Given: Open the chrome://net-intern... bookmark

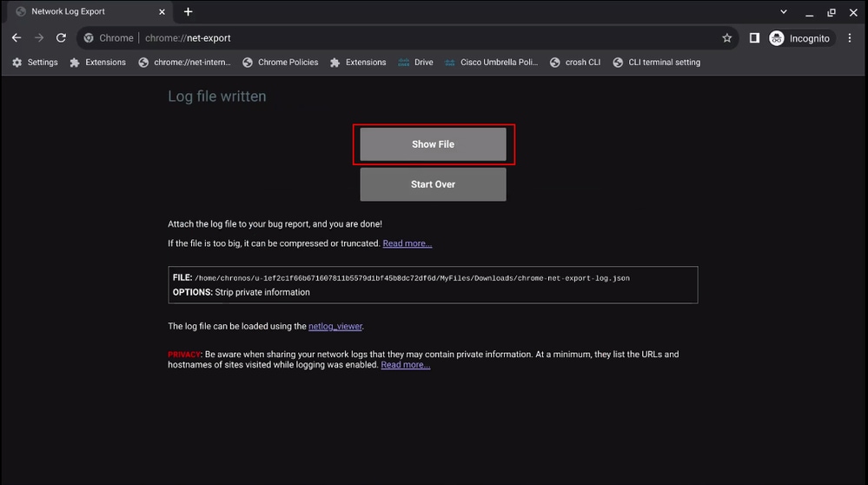Looking at the screenshot, I should click(185, 62).
